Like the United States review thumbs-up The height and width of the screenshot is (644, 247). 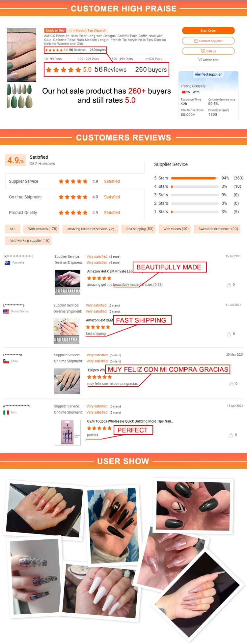(229, 334)
